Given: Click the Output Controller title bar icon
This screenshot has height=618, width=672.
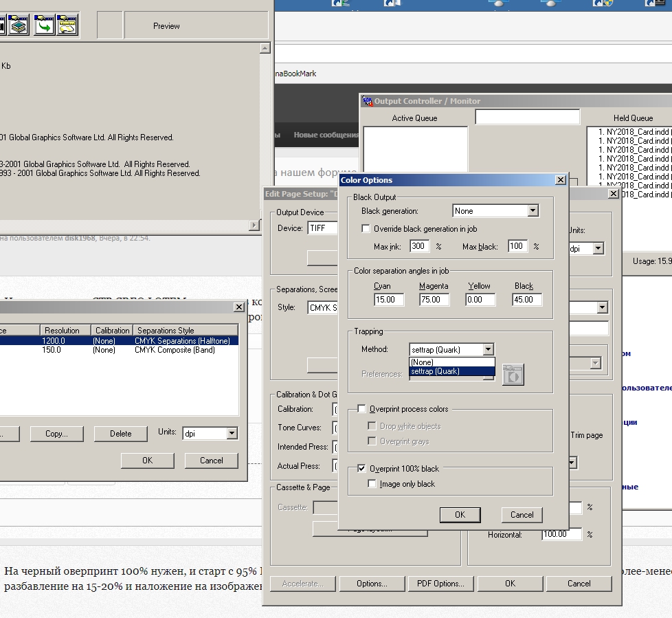Looking at the screenshot, I should [x=367, y=101].
